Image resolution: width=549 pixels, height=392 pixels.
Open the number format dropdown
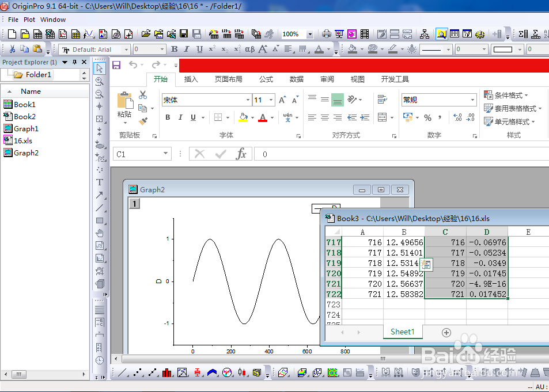tap(473, 100)
